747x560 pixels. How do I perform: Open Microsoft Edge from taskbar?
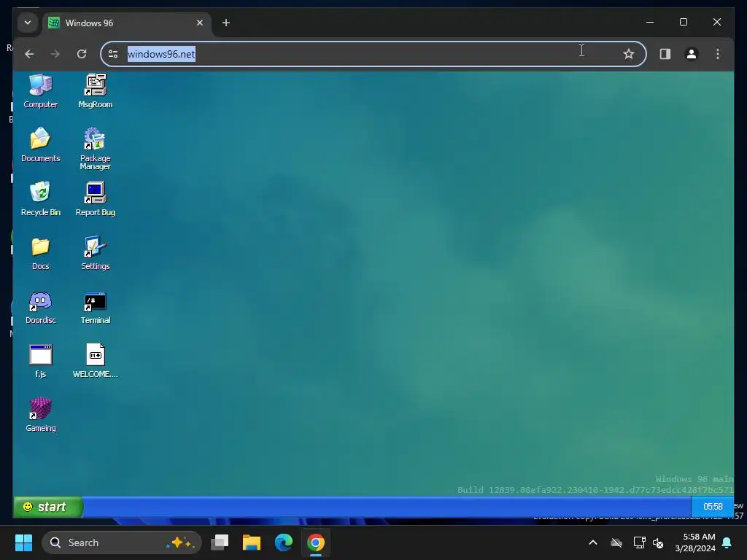coord(284,542)
